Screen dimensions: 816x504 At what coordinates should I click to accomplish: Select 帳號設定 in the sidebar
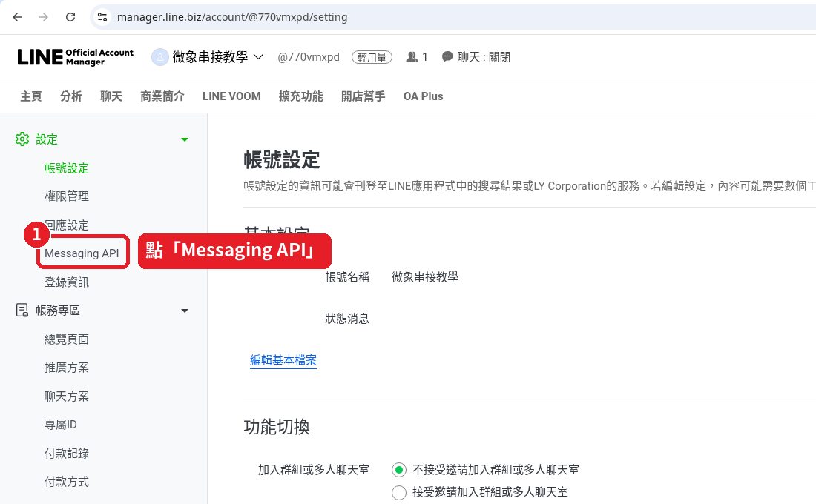(x=67, y=168)
